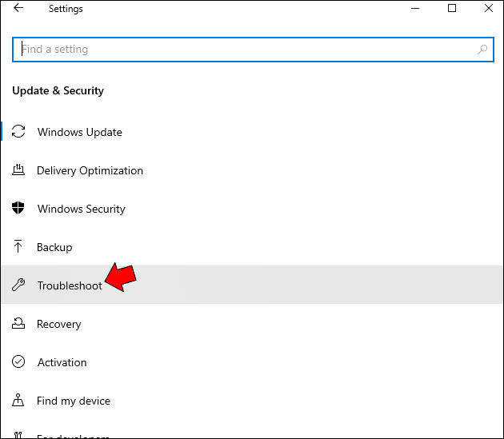Select the Troubleshoot entry
Viewport: 504px width, 439px height.
pyautogui.click(x=252, y=285)
